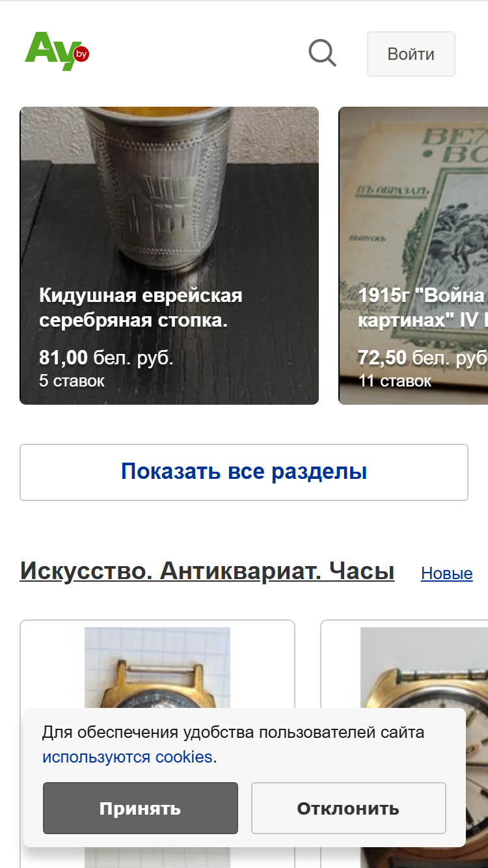
Task: Click the cookie notice text
Action: click(234, 745)
